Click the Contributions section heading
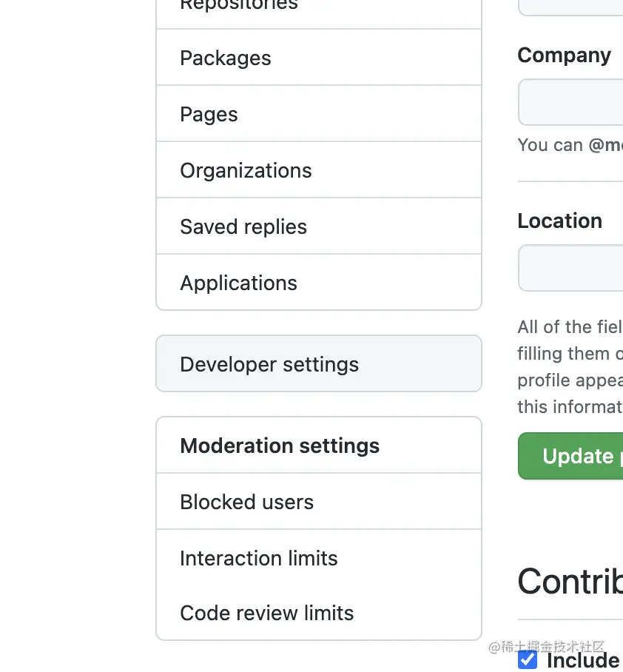The width and height of the screenshot is (623, 672). coord(570,582)
